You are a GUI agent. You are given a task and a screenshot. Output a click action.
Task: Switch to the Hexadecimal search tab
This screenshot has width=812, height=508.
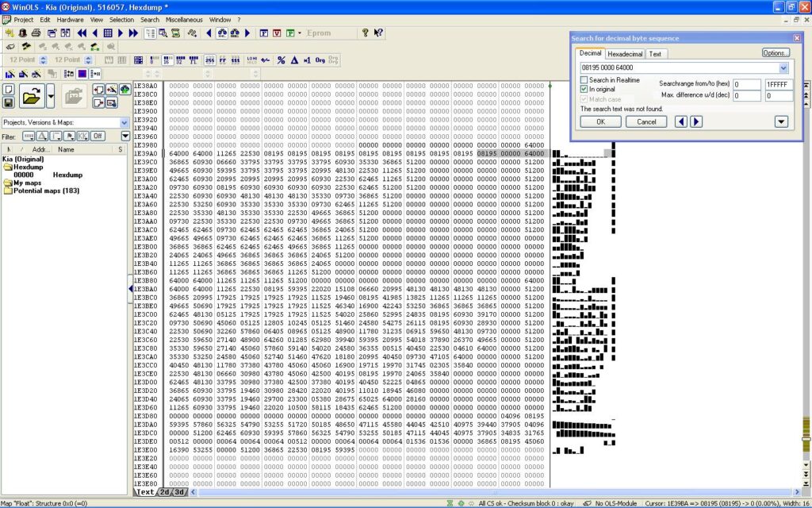click(625, 54)
